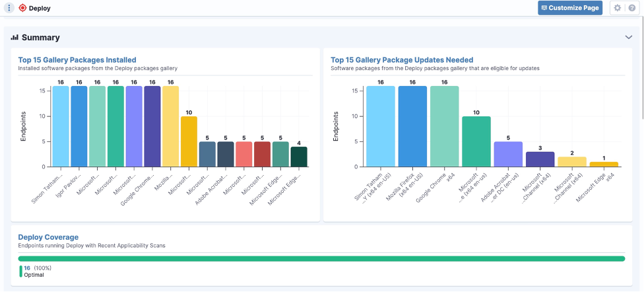This screenshot has height=292, width=644.
Task: Select the Simon Tatham bar in Installed chart
Action: point(61,126)
